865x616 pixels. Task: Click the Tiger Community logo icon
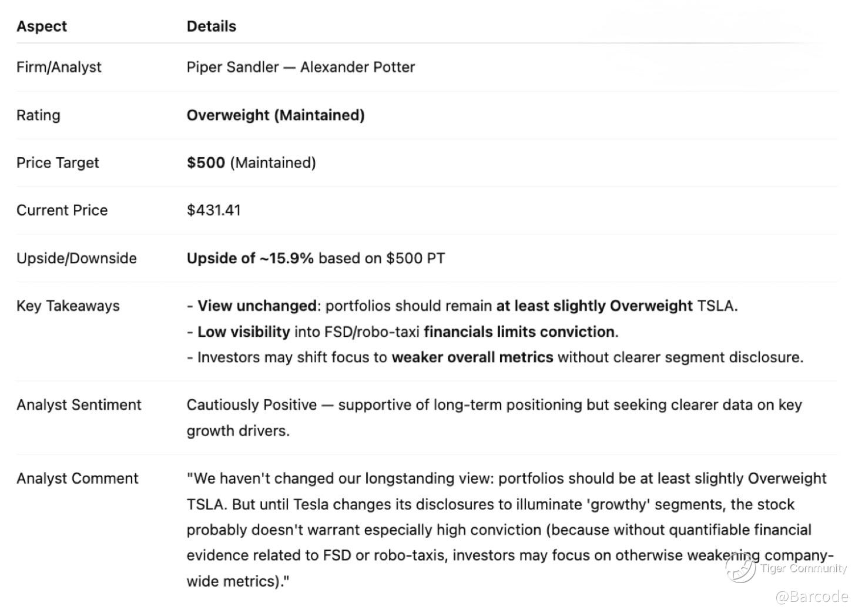coord(740,568)
